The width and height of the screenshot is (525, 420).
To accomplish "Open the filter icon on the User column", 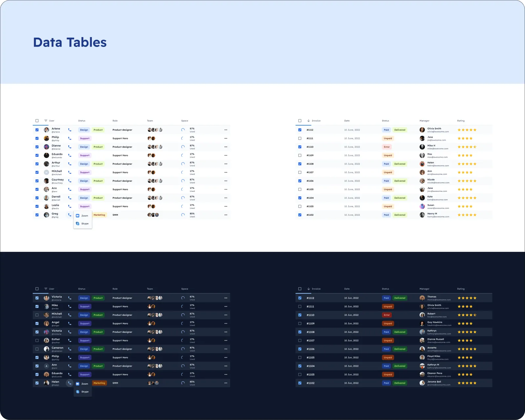I will [x=45, y=121].
